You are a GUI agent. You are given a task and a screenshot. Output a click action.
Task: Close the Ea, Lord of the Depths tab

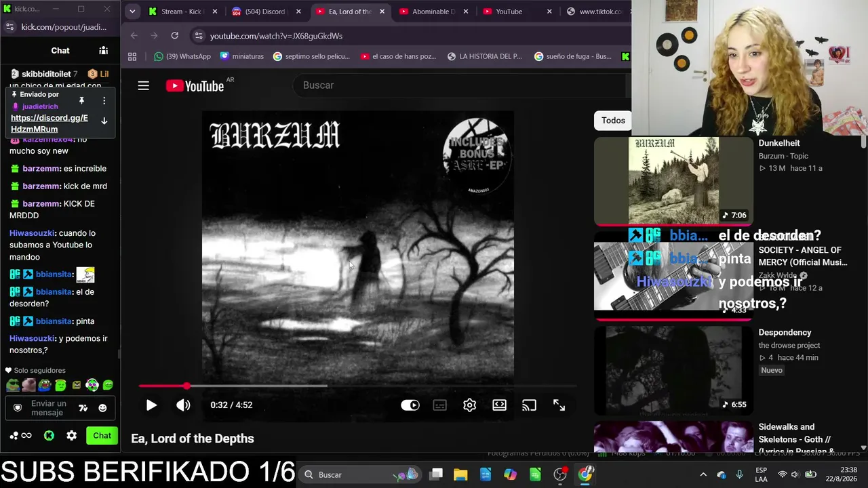tap(382, 12)
